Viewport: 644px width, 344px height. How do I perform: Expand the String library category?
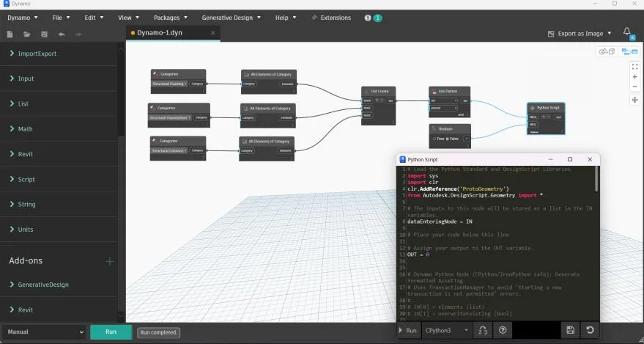tap(59, 204)
